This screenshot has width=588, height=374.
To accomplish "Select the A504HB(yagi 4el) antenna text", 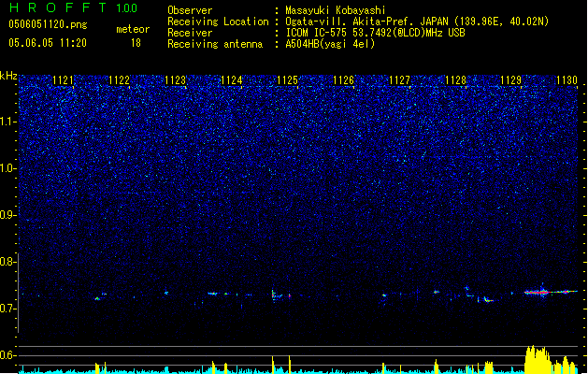I will click(x=330, y=44).
